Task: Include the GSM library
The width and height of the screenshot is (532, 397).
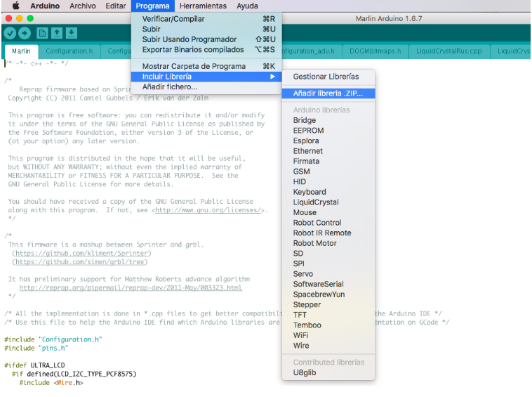Action: (328, 171)
